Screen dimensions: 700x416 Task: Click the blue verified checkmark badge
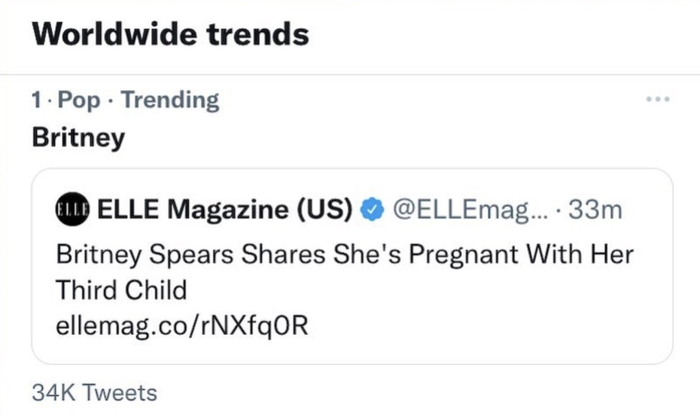click(x=370, y=210)
